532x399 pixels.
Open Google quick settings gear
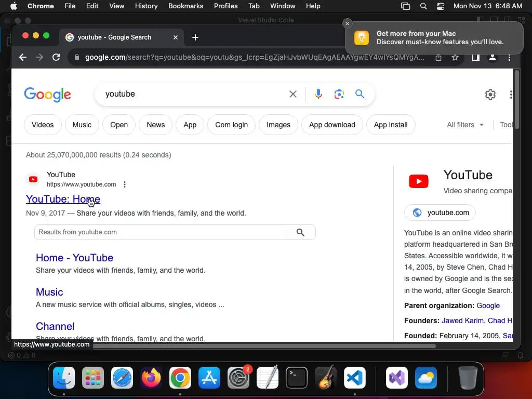point(490,95)
